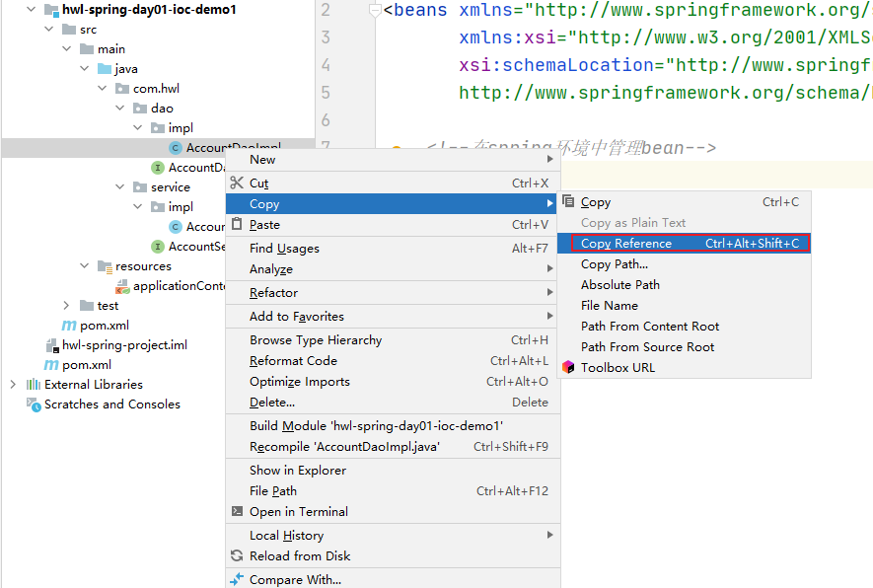Collapse the com.hwl package node

(103, 89)
